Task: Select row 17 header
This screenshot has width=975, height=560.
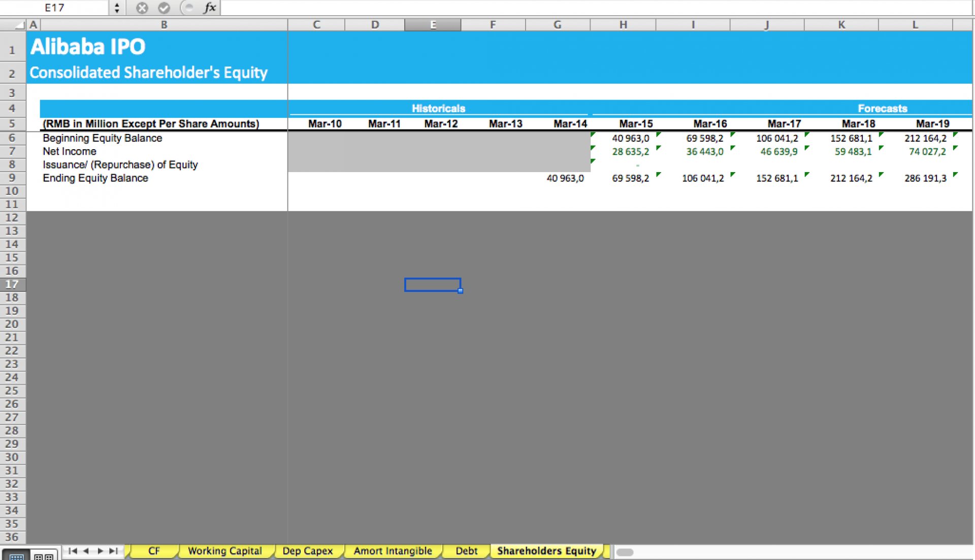Action: (x=12, y=284)
